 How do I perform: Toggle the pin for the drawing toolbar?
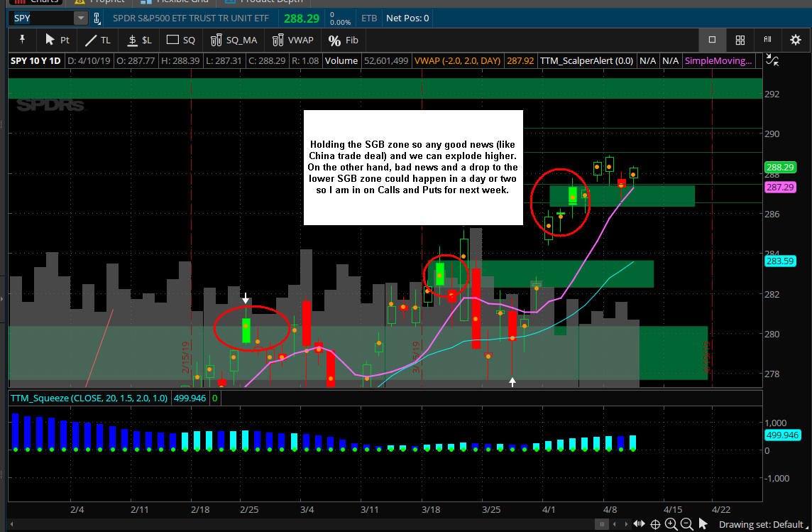click(x=22, y=40)
